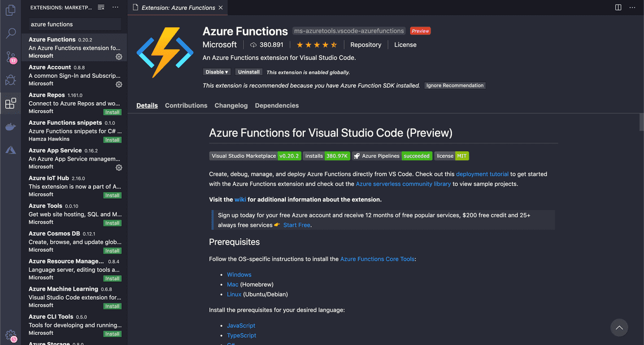The image size is (644, 345).
Task: Open the Docker view icon
Action: (x=10, y=126)
